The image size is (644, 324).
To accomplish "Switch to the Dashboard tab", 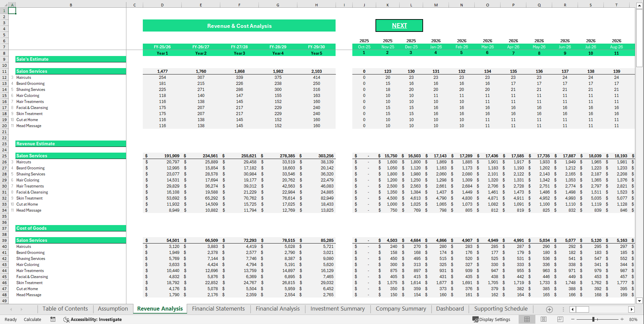I will 450,309.
